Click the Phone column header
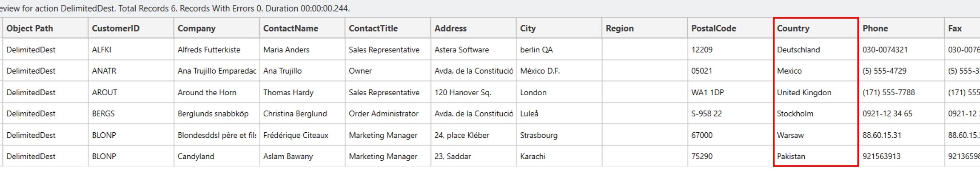980x171 pixels. (x=875, y=28)
